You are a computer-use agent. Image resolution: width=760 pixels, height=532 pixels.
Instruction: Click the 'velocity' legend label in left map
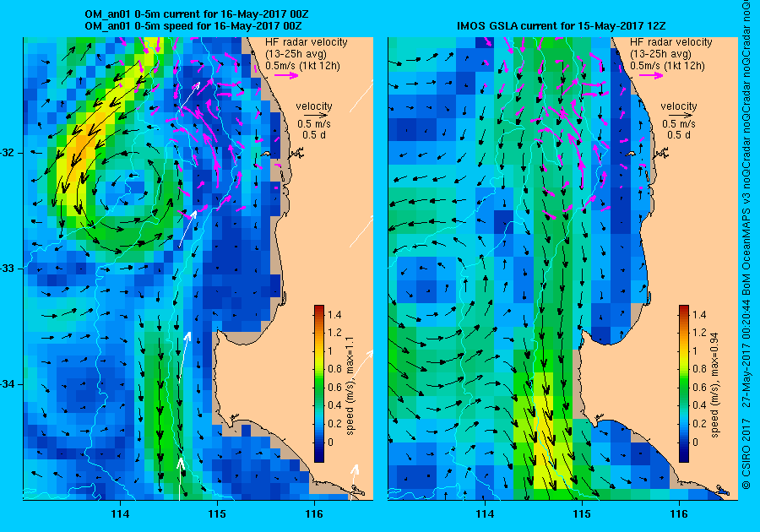click(314, 106)
